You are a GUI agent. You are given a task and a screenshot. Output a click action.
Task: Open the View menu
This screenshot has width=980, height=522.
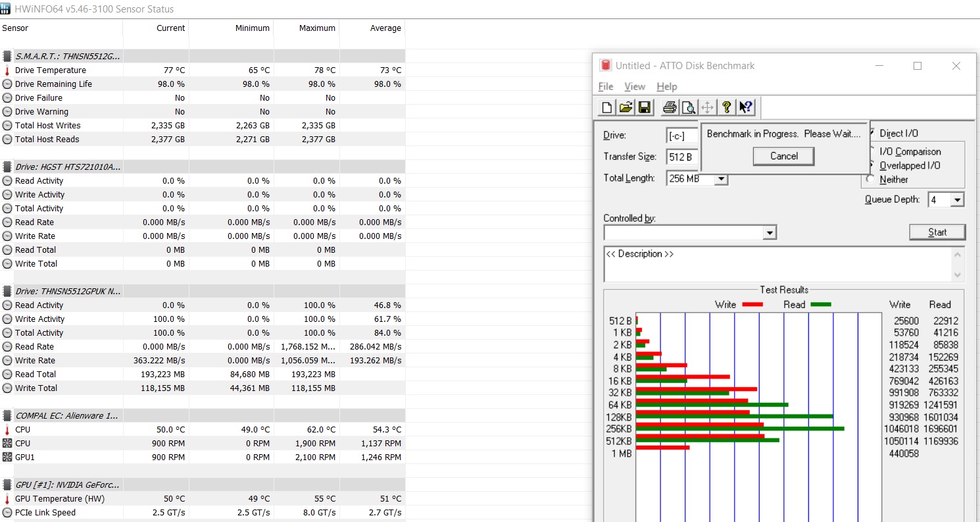[x=634, y=87]
